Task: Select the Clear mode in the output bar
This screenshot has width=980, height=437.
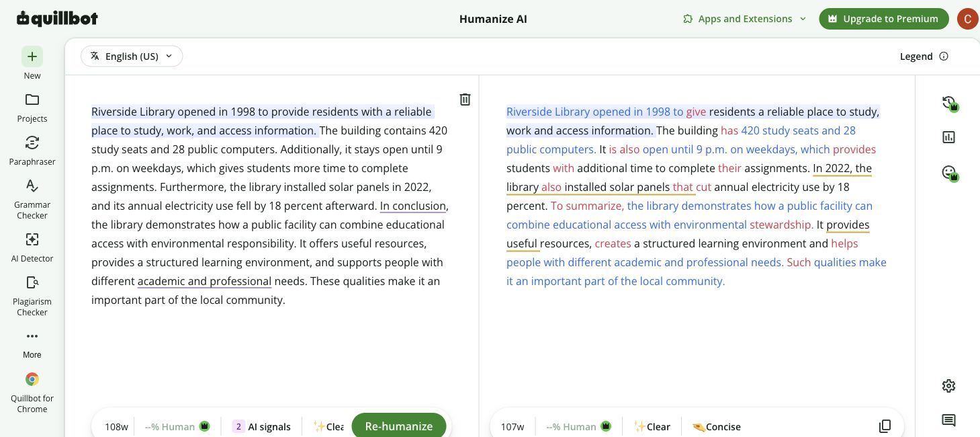Action: pos(652,426)
